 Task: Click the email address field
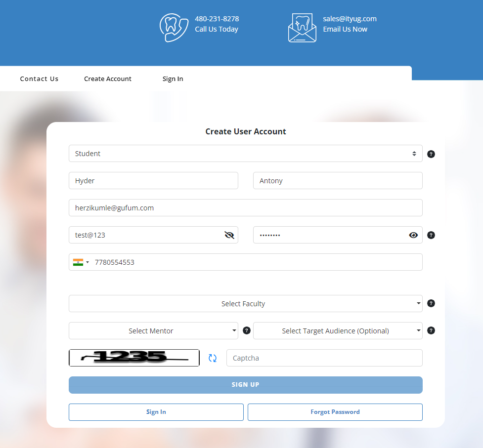(245, 208)
